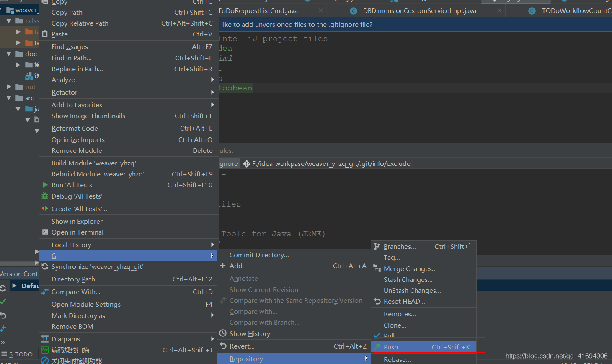Click the Synchronize refresh icon

tap(45, 266)
